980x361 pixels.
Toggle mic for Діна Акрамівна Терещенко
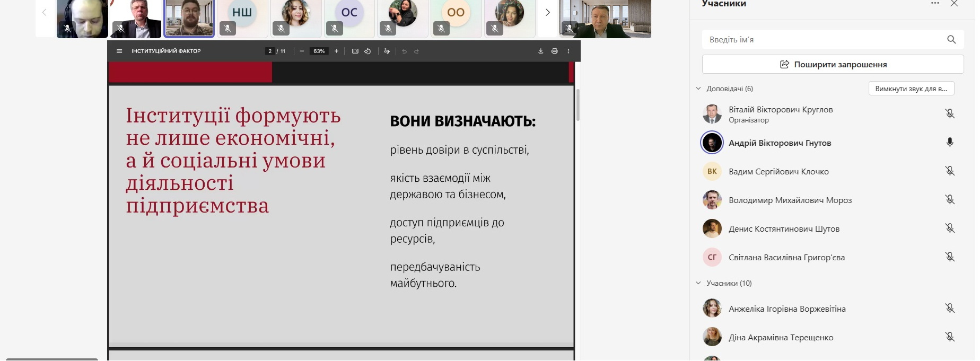950,337
